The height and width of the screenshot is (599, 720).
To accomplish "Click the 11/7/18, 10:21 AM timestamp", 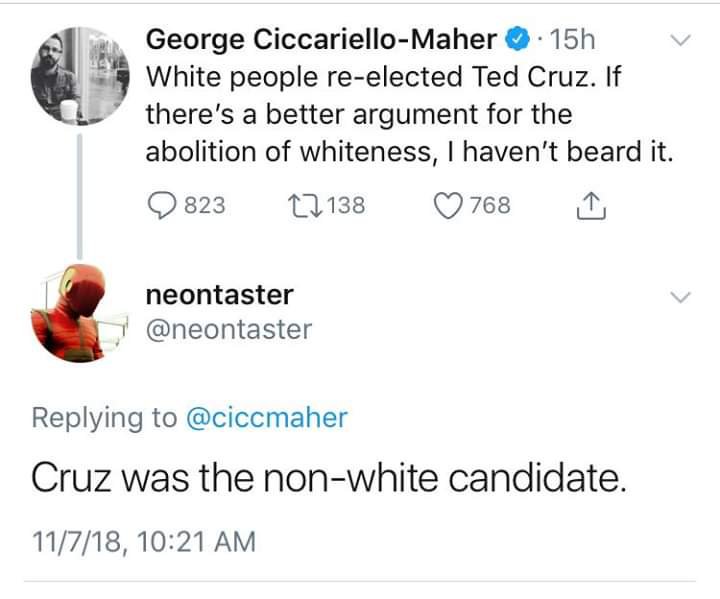I will coord(143,542).
